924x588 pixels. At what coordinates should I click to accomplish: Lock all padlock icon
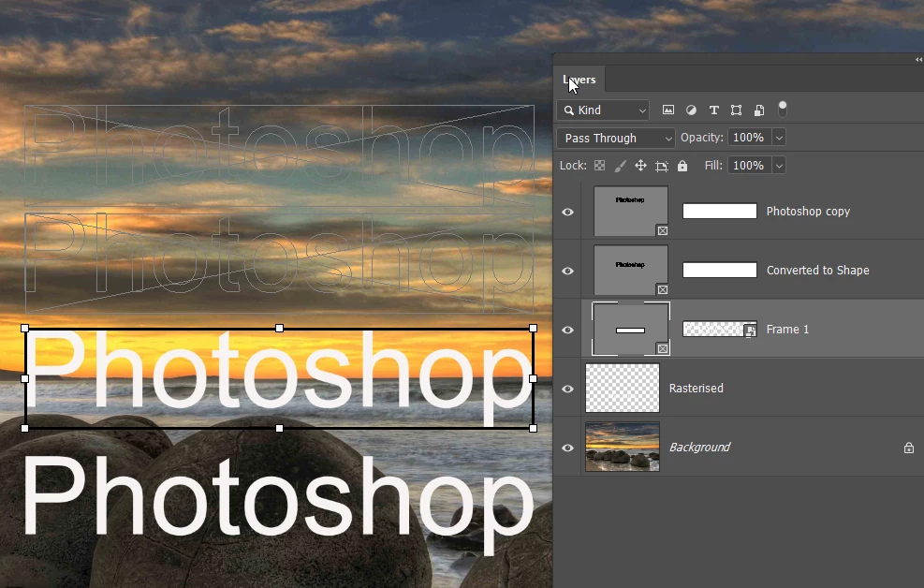(682, 166)
